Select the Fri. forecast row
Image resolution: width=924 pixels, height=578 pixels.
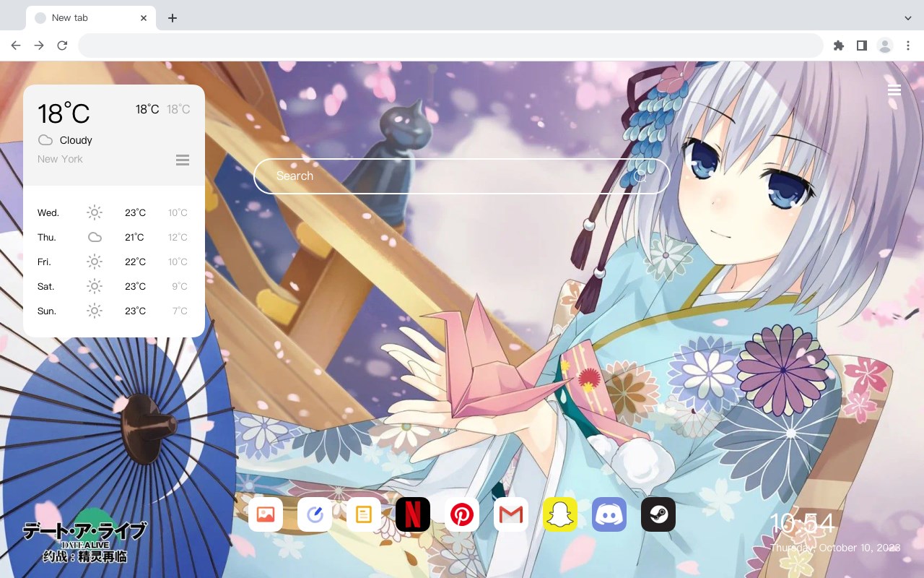point(114,262)
